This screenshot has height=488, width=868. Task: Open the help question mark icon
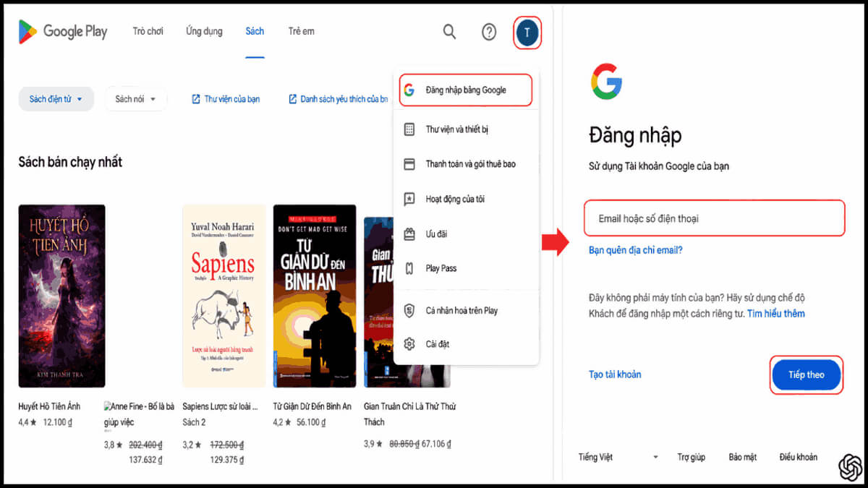(490, 32)
